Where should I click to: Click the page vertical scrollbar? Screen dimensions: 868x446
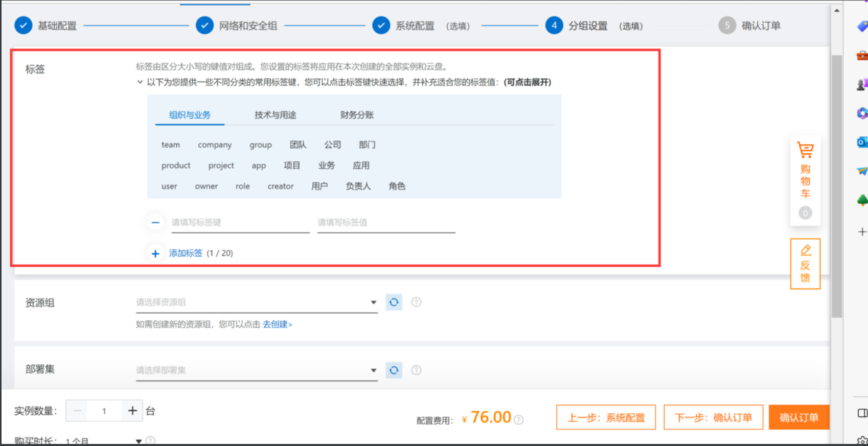[836, 186]
